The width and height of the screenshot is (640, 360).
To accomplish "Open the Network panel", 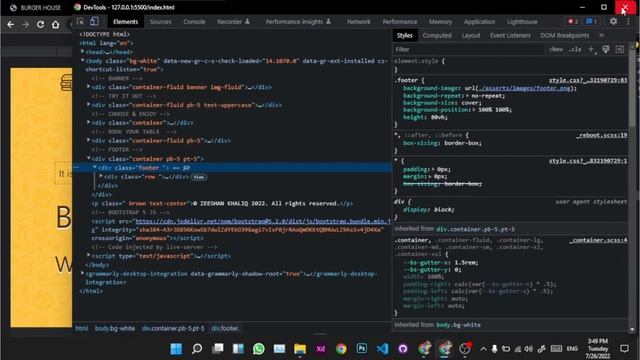I will pyautogui.click(x=358, y=22).
